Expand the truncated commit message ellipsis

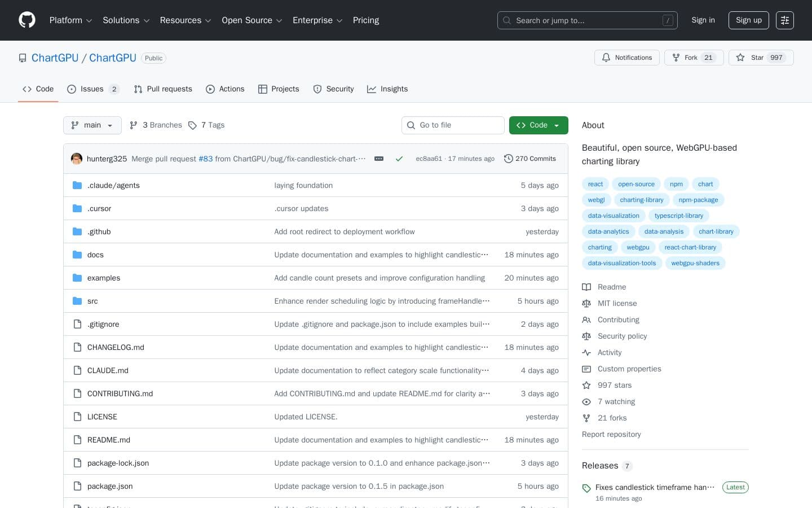(x=378, y=159)
